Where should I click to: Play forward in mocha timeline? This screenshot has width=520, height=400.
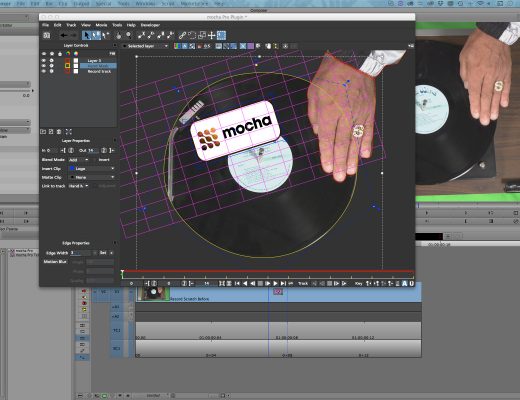[275, 283]
